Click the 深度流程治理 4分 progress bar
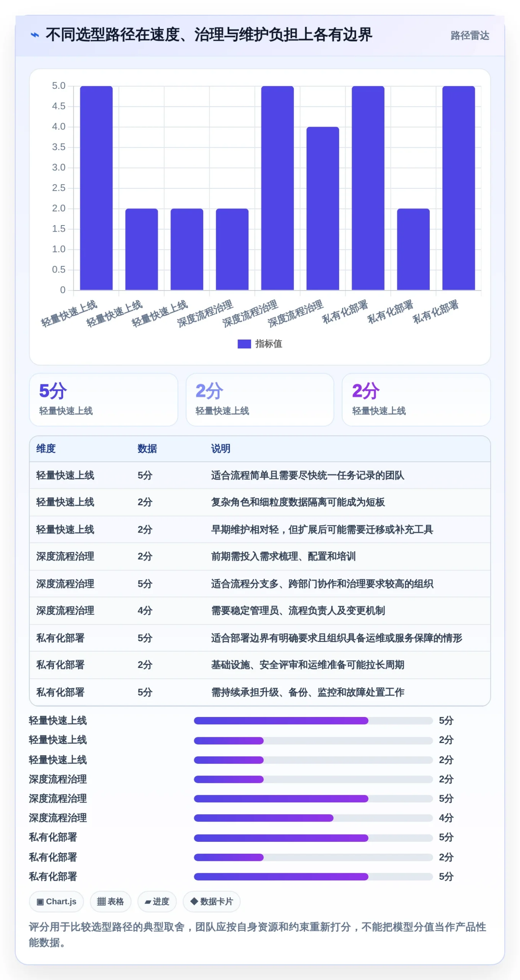This screenshot has width=520, height=980. [313, 818]
